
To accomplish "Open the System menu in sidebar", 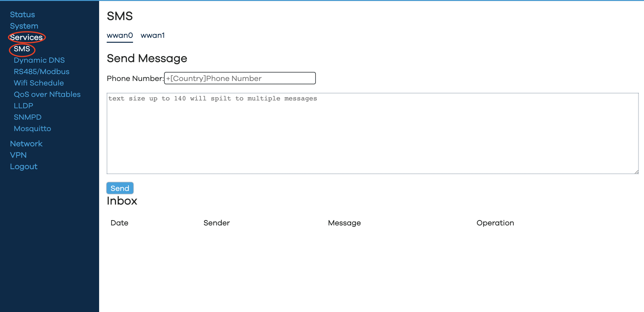I will (x=24, y=26).
